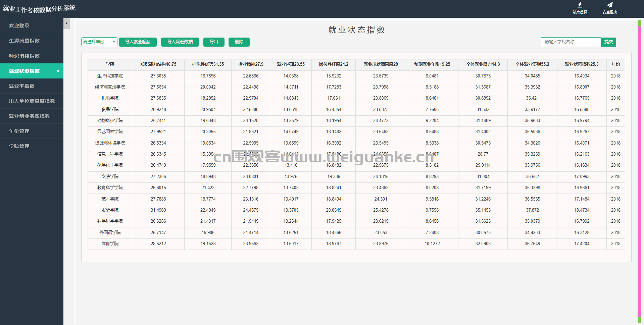Select the 动物科技学院 row name

[x=110, y=121]
